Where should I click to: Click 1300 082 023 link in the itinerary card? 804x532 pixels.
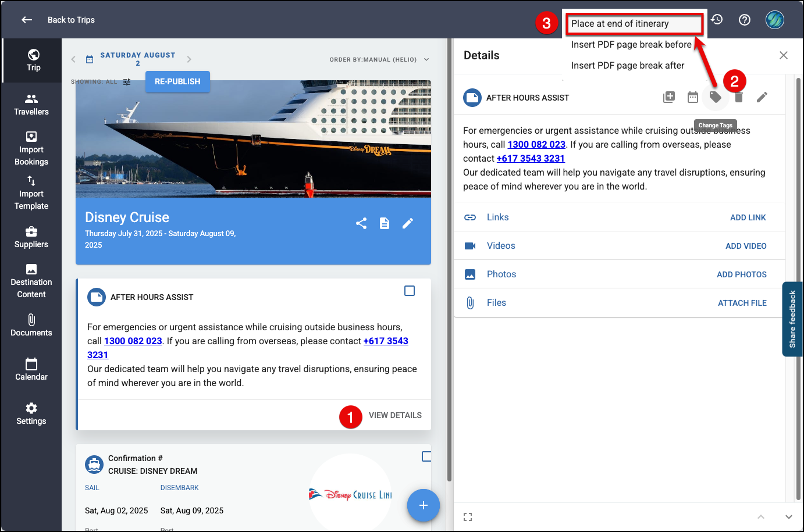(x=133, y=341)
